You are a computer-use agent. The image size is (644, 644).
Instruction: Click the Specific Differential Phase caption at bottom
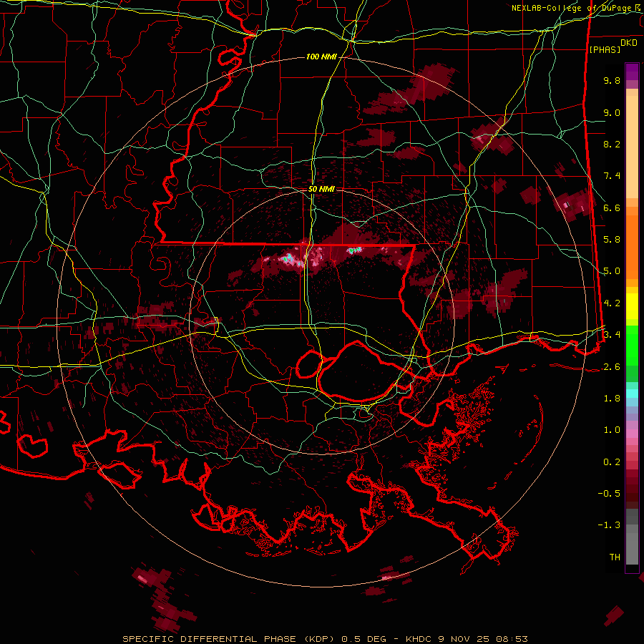tap(325, 639)
